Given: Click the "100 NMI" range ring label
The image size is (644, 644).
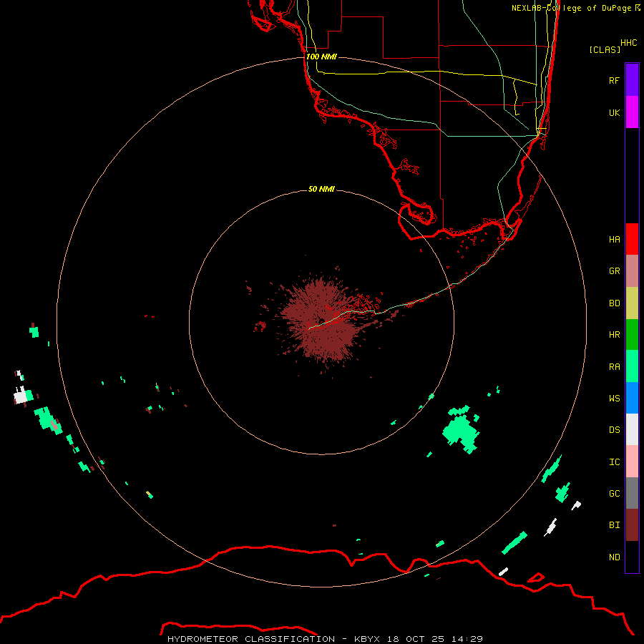Looking at the screenshot, I should (x=321, y=57).
